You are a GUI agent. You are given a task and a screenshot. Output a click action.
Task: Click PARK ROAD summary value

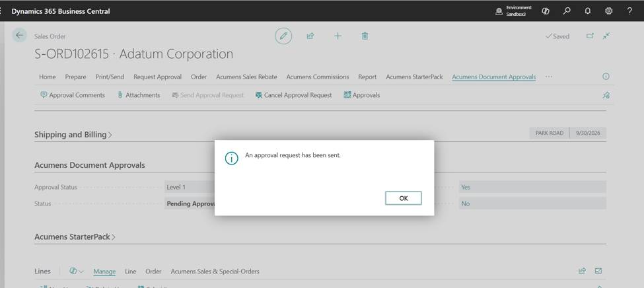[x=550, y=133]
